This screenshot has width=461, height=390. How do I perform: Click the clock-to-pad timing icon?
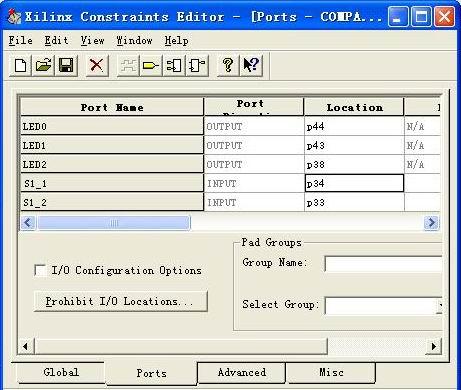click(197, 65)
